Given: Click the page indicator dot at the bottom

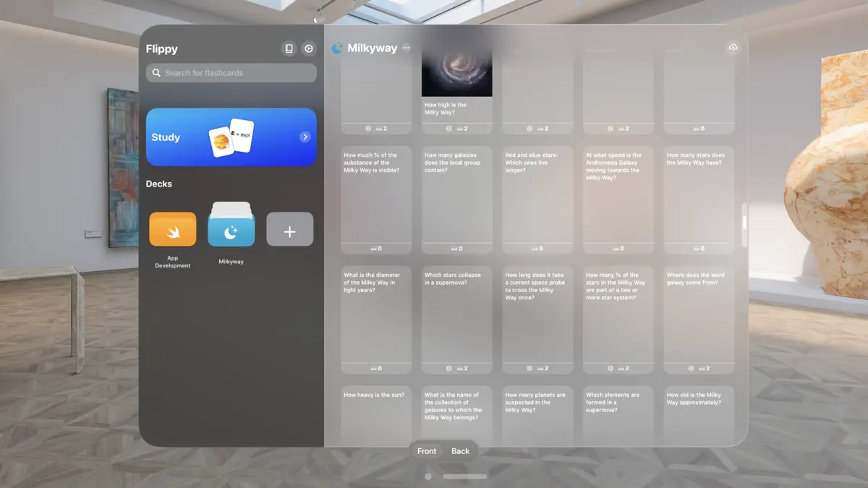Looking at the screenshot, I should click(x=427, y=476).
